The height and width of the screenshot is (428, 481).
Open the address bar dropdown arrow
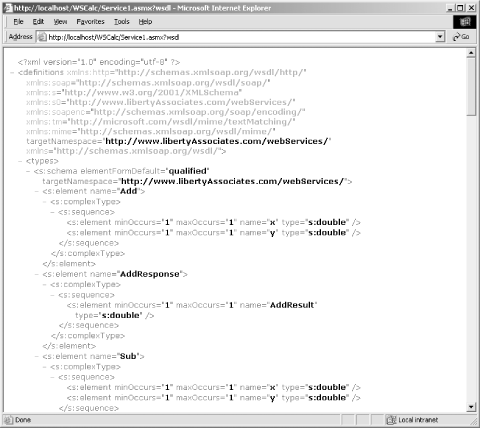click(440, 37)
